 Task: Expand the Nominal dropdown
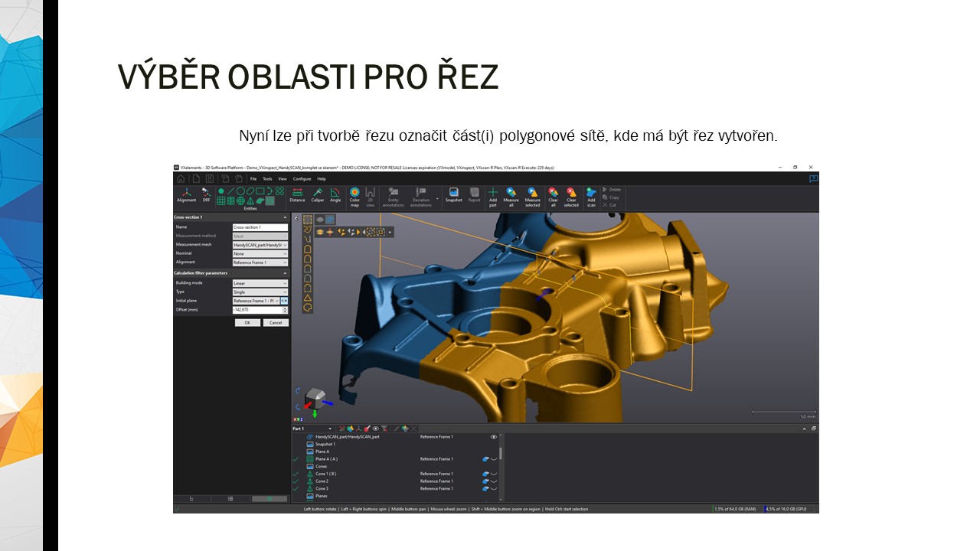click(260, 253)
